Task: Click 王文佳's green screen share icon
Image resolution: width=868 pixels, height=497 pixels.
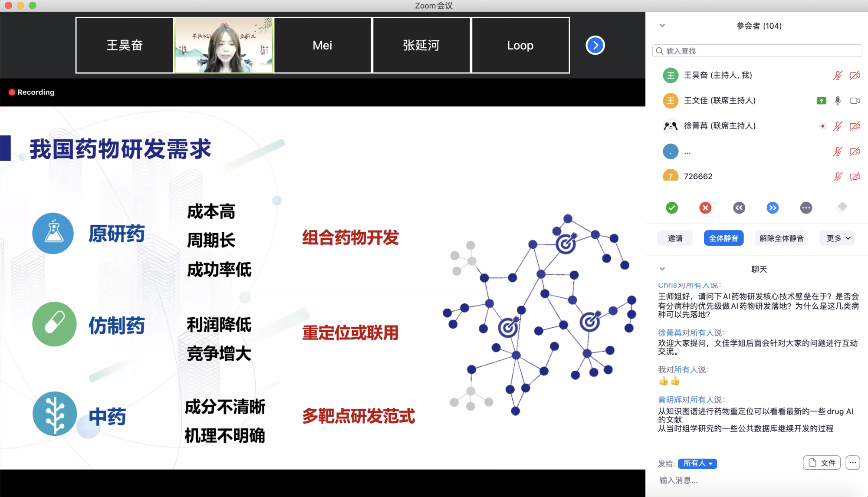Action: point(821,101)
